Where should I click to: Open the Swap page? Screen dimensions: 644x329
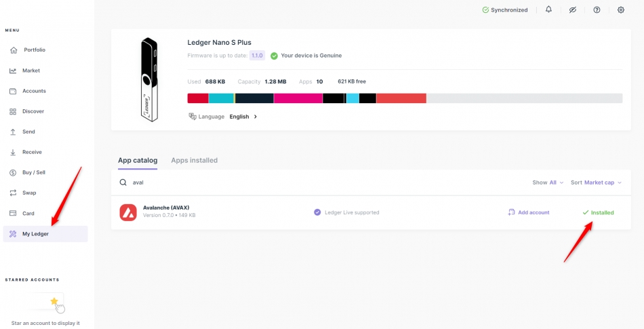[x=29, y=193]
